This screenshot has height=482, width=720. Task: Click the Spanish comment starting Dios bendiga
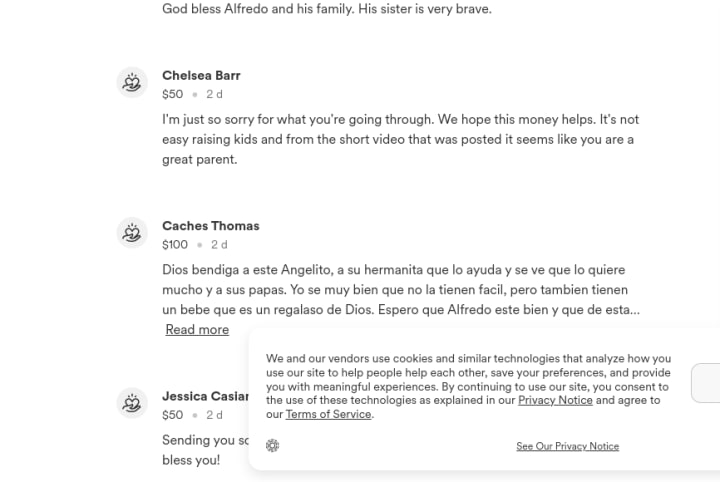click(400, 290)
